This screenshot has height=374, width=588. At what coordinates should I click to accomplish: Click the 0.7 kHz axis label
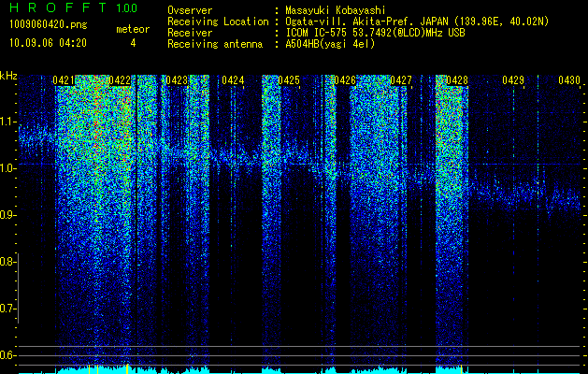coord(7,309)
